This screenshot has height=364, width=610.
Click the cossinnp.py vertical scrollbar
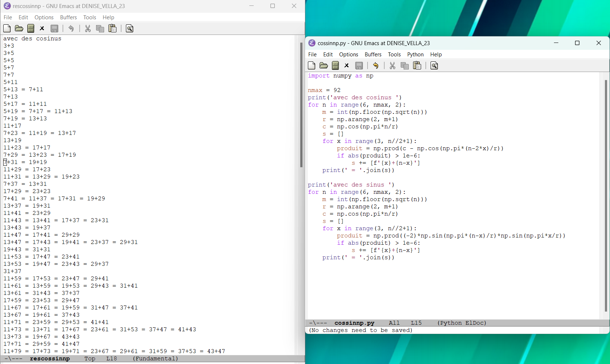(x=606, y=196)
